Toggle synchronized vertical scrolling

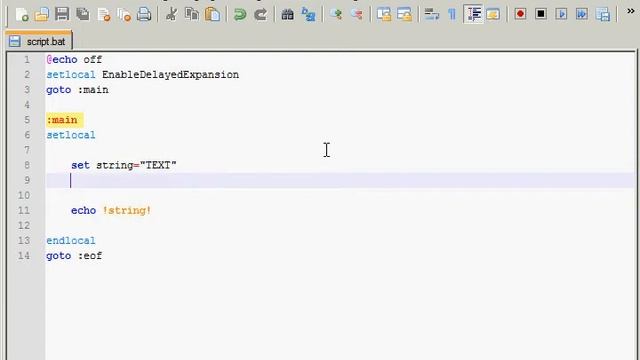[x=384, y=15]
